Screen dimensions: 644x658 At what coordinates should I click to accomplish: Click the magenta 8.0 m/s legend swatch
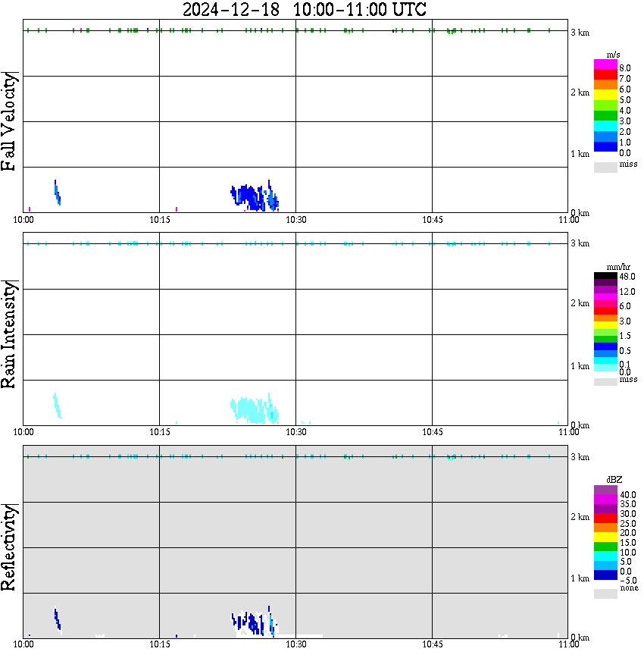coord(605,64)
